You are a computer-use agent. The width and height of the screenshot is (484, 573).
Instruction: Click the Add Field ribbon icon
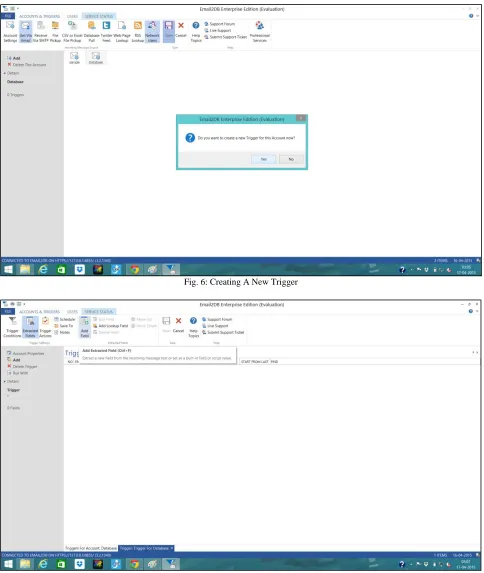pyautogui.click(x=84, y=327)
